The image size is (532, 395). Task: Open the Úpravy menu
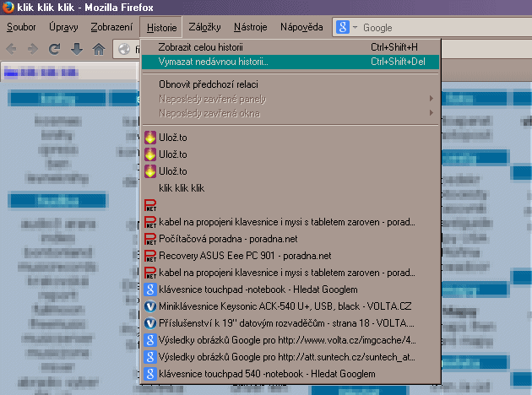63,27
